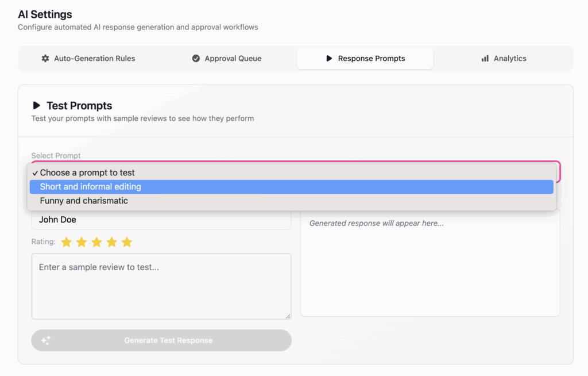
Task: Choose the 'Choose a prompt to test' option
Action: [291, 172]
